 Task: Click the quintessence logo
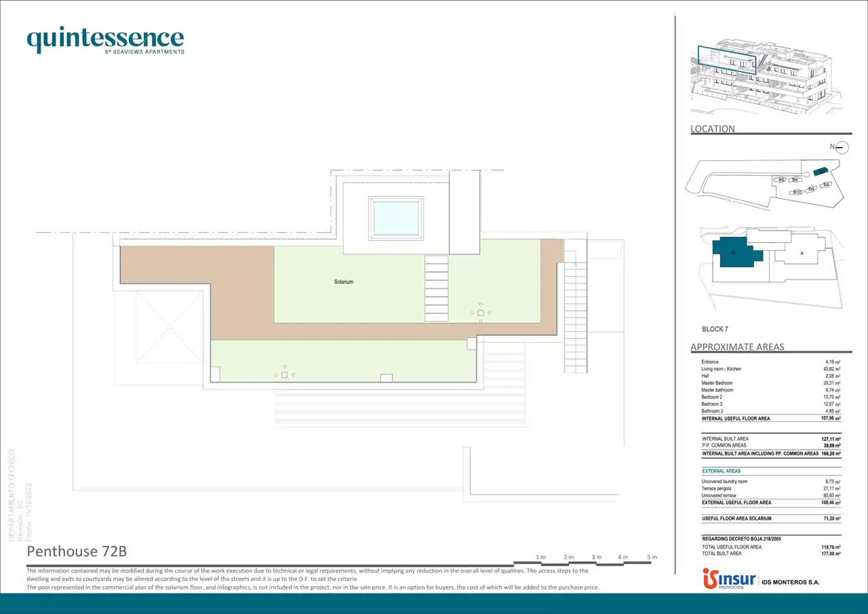pyautogui.click(x=105, y=40)
